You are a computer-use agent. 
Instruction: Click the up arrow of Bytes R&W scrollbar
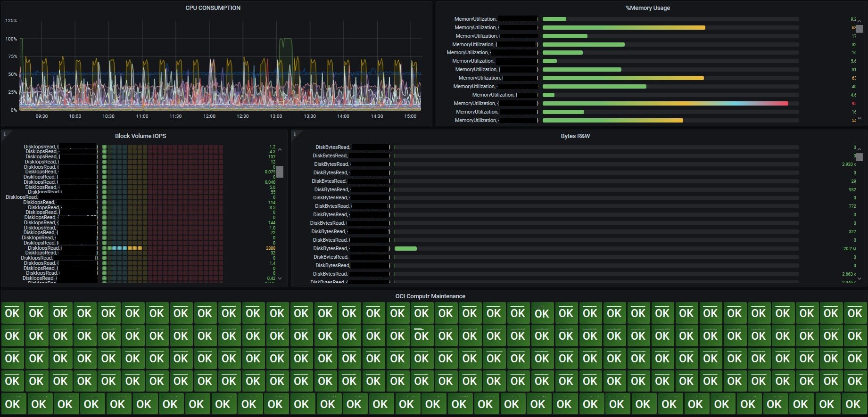pyautogui.click(x=859, y=149)
